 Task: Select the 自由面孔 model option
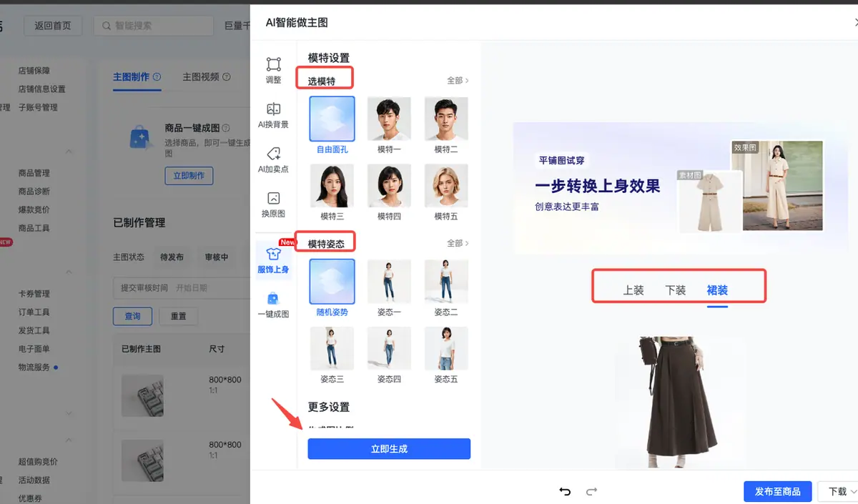[x=332, y=119]
